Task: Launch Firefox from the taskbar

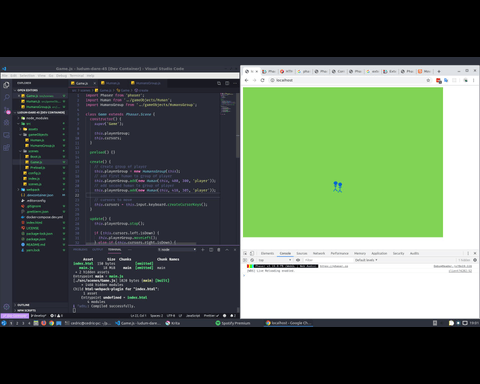Action: pyautogui.click(x=44, y=323)
